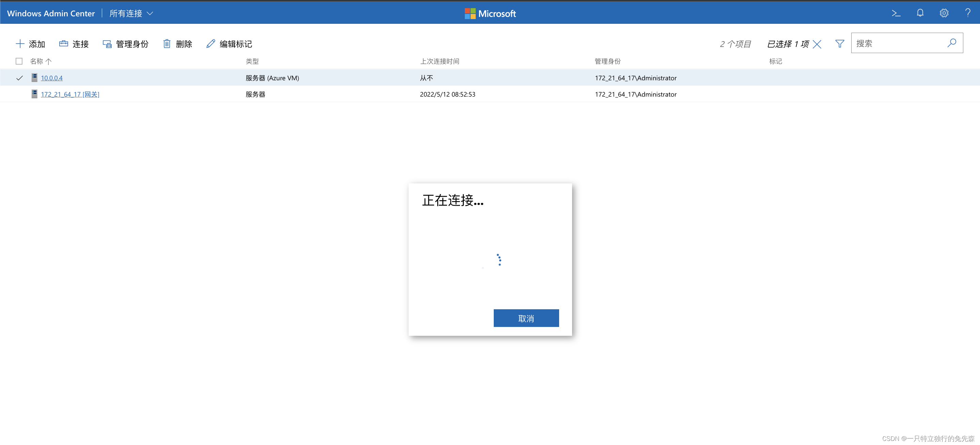This screenshot has width=980, height=445.
Task: Click 管理身份 manage-as toolbar button
Action: click(126, 44)
